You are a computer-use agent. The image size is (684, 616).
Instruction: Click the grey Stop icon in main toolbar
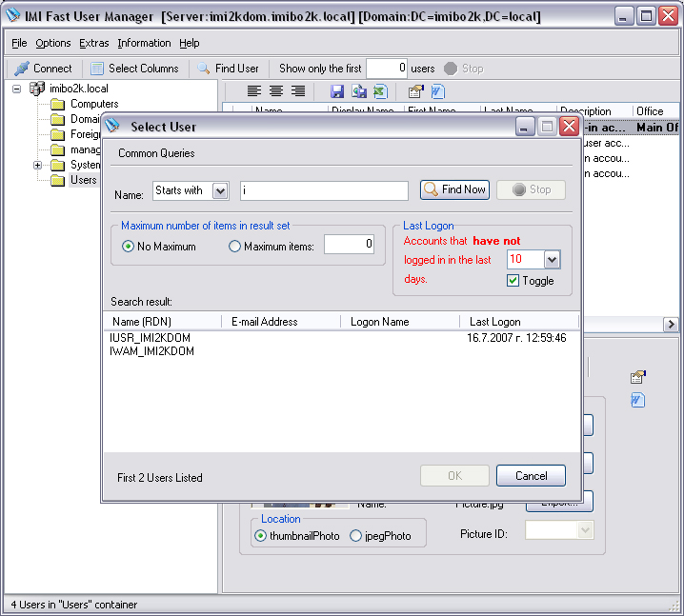pyautogui.click(x=451, y=69)
